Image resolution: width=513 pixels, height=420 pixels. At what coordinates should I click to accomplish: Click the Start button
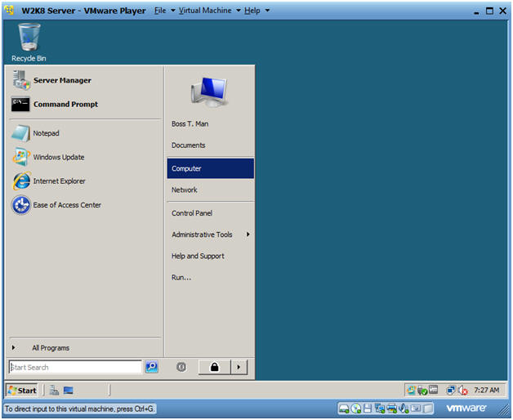click(x=22, y=391)
